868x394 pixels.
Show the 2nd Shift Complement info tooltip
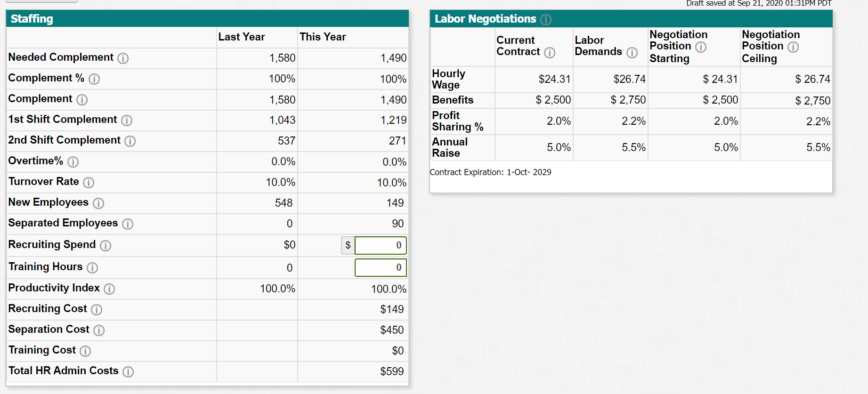(130, 141)
